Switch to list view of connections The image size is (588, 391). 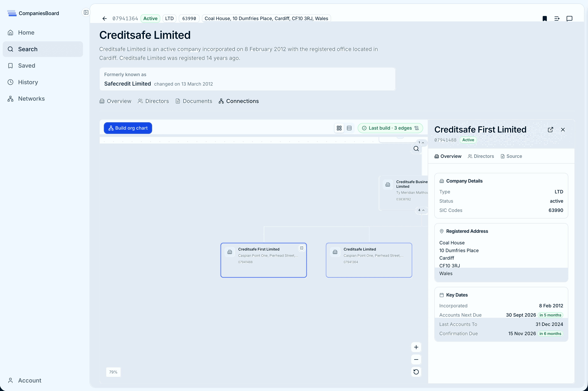349,128
